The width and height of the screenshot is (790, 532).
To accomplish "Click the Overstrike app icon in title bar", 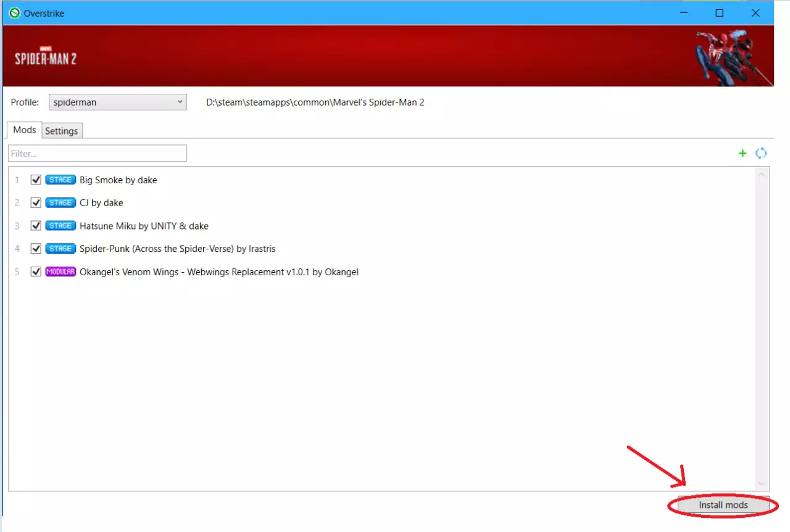I will tap(15, 13).
